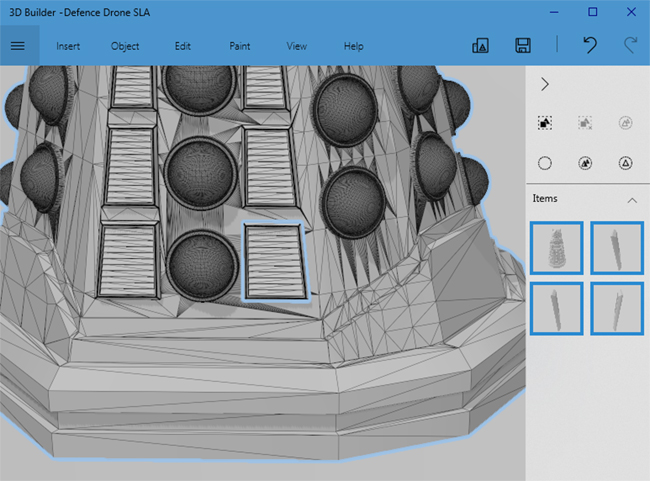
Task: Click the Select all icon
Action: pos(545,123)
